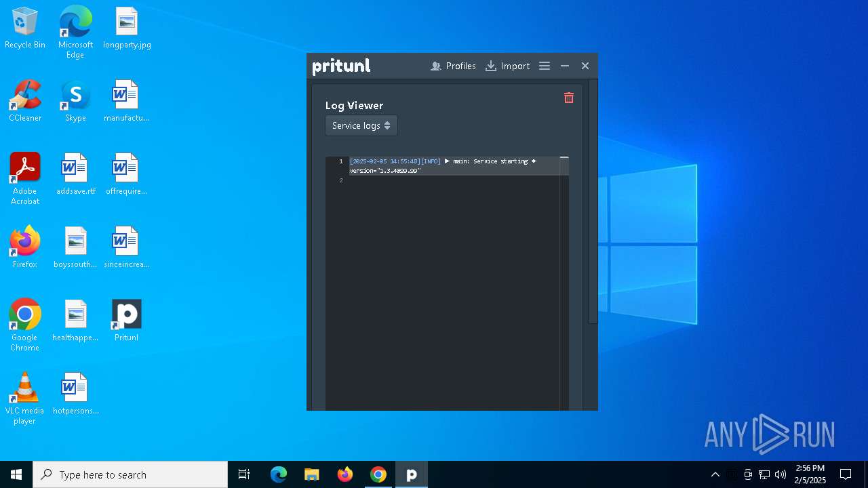Open the volume control in system tray
868x488 pixels.
tap(781, 474)
